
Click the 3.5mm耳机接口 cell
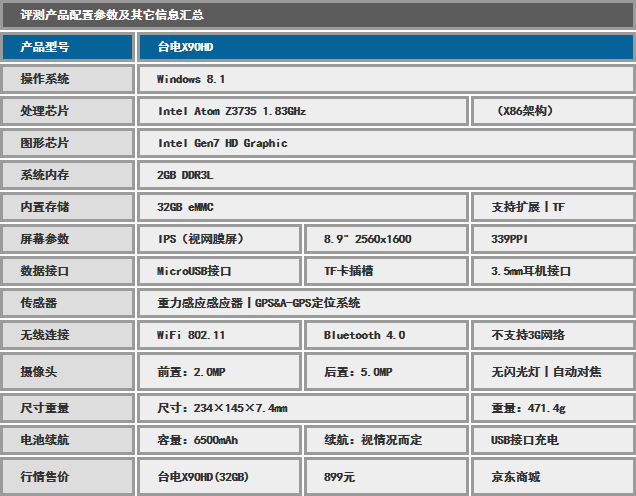click(553, 271)
